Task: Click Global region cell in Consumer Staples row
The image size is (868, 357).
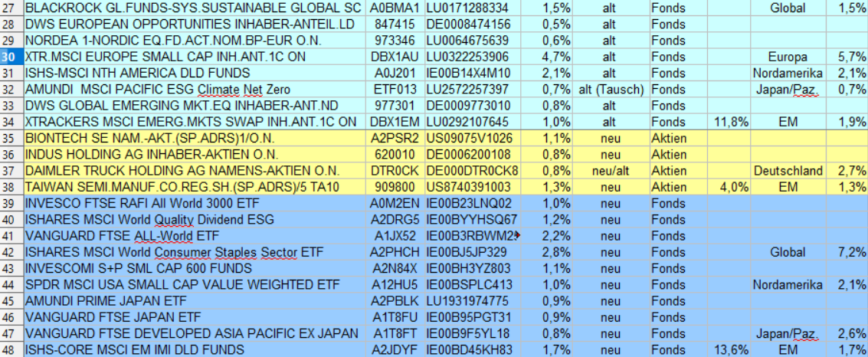Action: click(788, 252)
